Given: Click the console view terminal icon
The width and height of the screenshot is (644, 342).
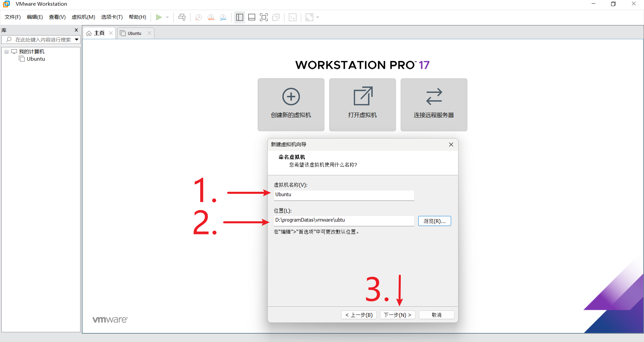Looking at the screenshot, I should coord(292,17).
